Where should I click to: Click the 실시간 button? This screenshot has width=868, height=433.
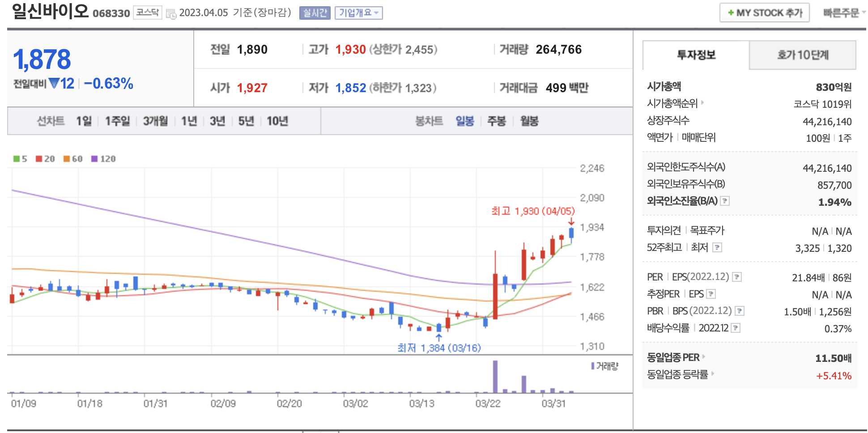tap(315, 13)
